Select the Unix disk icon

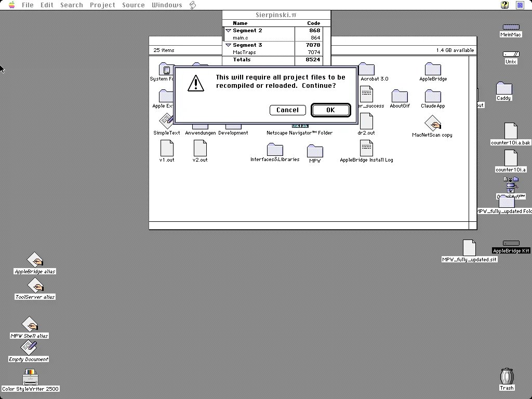tap(511, 54)
